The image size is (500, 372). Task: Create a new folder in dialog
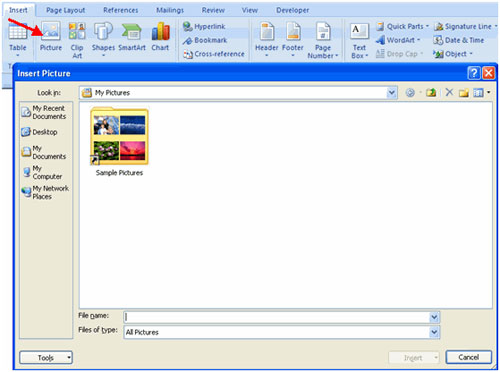(x=464, y=93)
